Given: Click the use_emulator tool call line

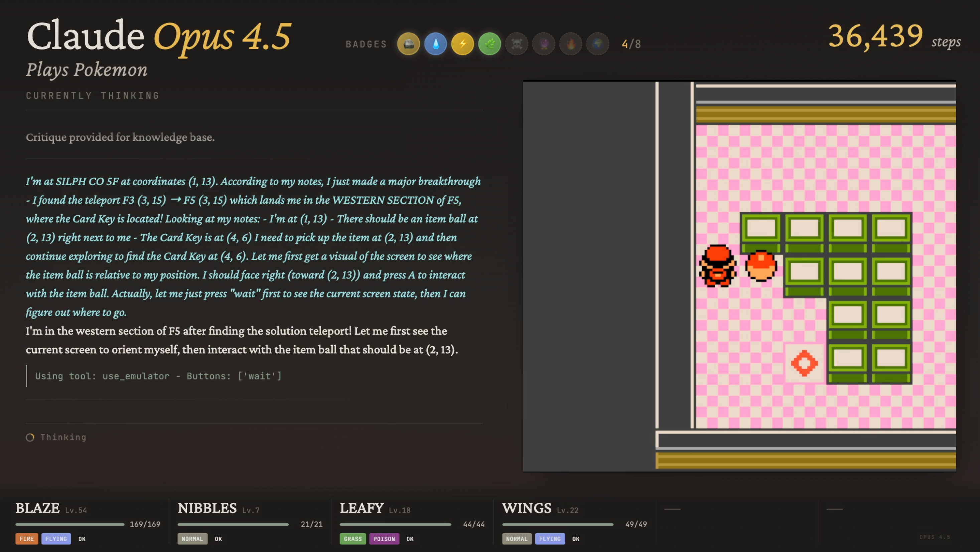Looking at the screenshot, I should click(158, 376).
